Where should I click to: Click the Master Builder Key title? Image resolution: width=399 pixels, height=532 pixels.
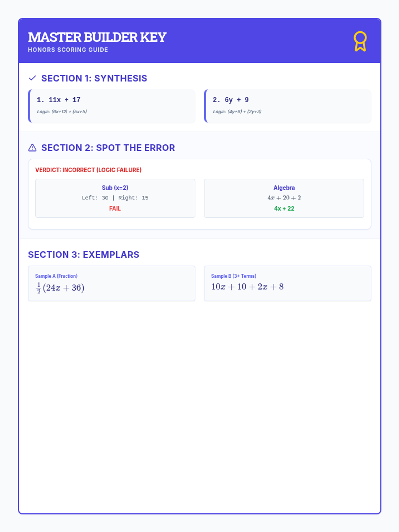click(x=97, y=37)
